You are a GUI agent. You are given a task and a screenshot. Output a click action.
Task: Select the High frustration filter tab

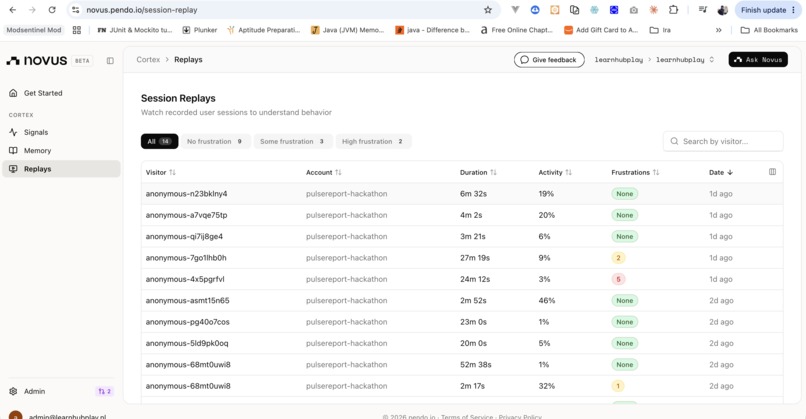[373, 141]
